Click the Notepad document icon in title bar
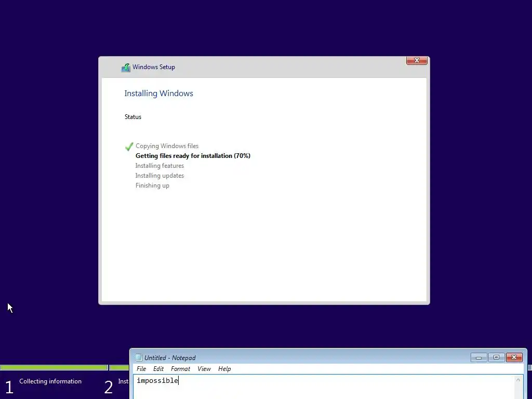532x399 pixels. point(138,357)
